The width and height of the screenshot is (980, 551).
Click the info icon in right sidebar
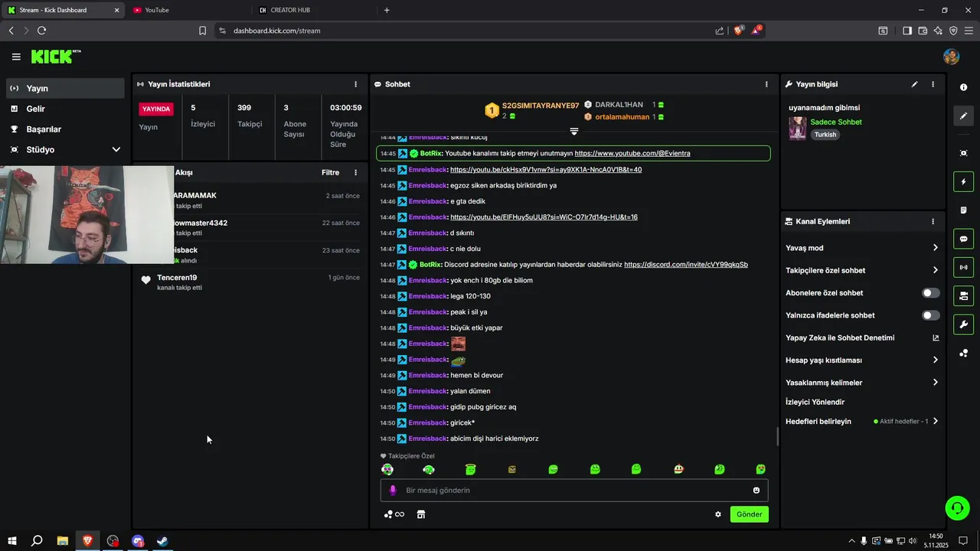pyautogui.click(x=963, y=87)
